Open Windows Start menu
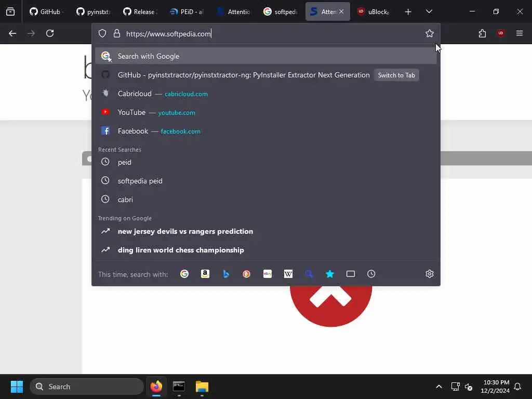This screenshot has height=399, width=532. coord(17,387)
